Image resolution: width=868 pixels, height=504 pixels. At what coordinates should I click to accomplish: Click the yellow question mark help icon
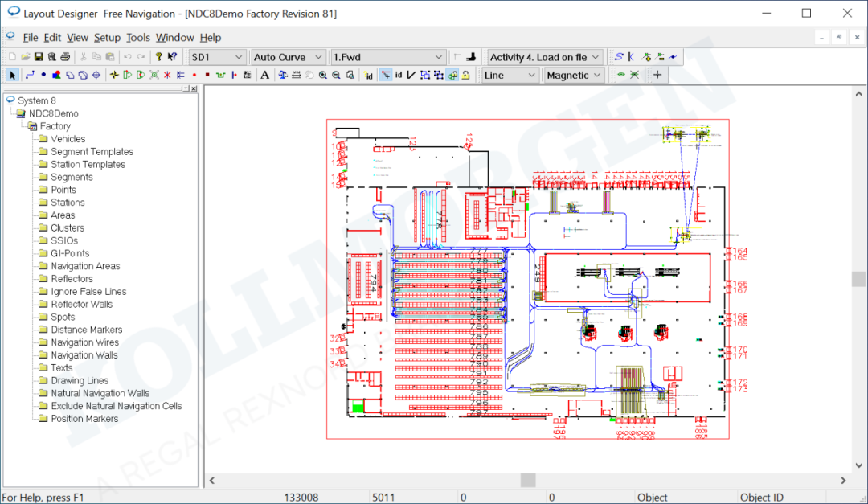tap(158, 57)
